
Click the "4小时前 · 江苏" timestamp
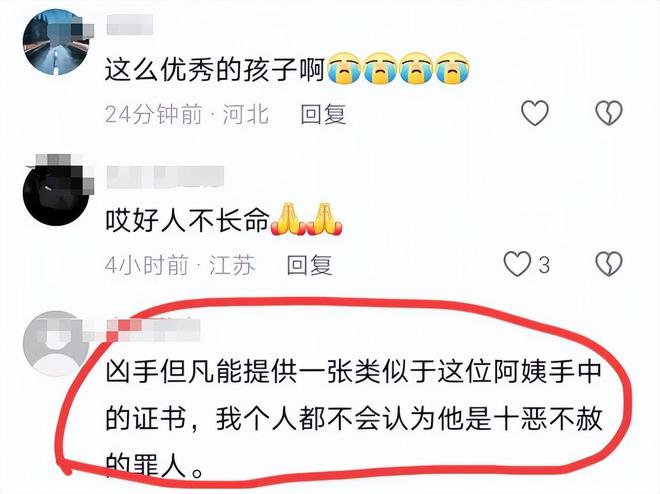click(x=180, y=265)
